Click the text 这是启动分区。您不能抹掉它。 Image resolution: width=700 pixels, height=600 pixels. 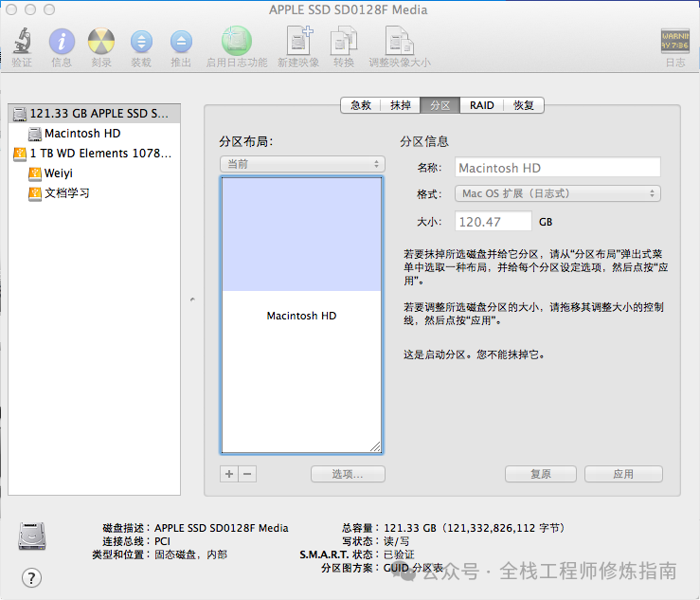pyautogui.click(x=475, y=355)
